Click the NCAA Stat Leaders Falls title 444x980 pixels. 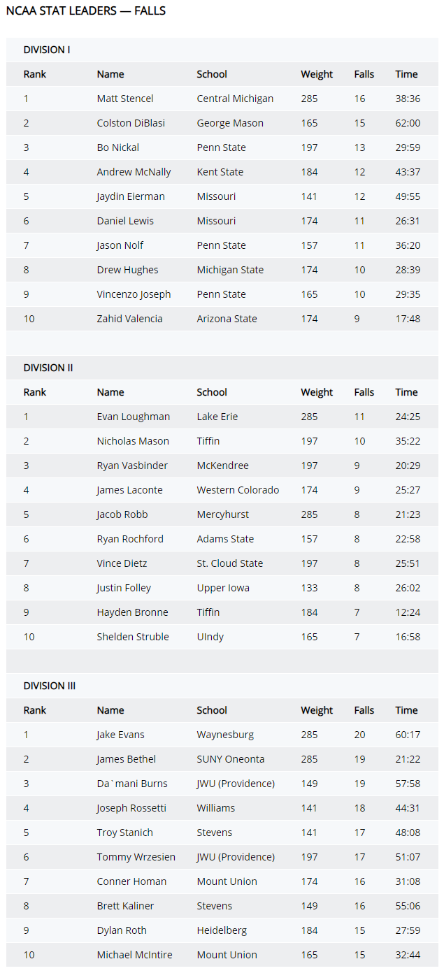[x=85, y=11]
